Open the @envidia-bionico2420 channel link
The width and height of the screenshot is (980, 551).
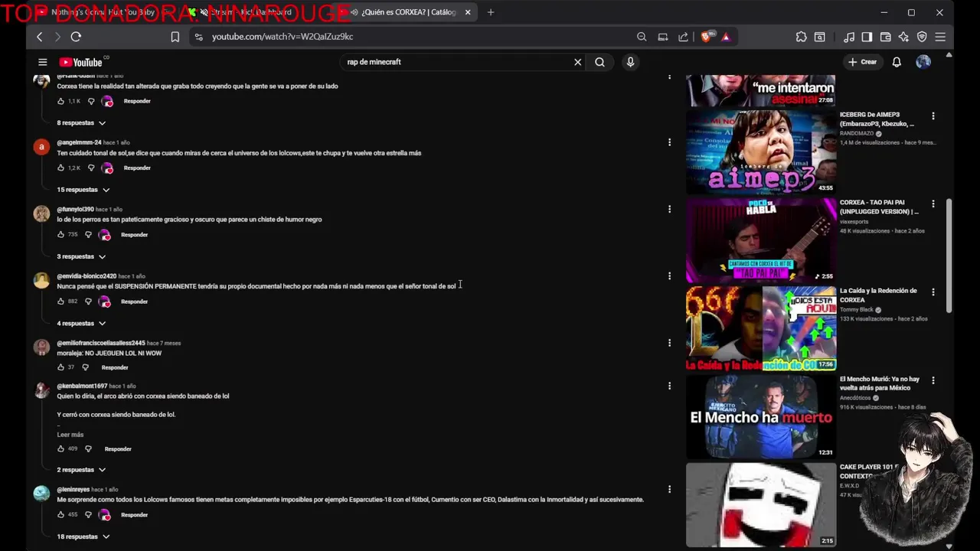click(x=87, y=276)
